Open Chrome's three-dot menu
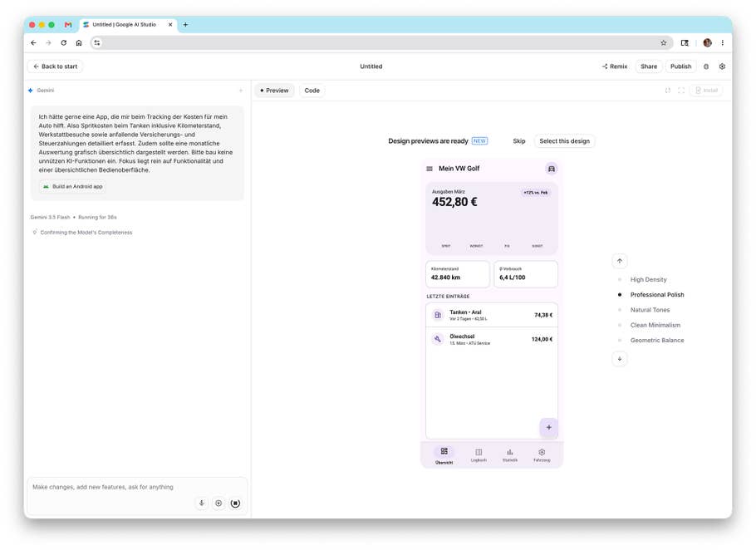Viewport: 756px width, 550px height. coord(722,43)
